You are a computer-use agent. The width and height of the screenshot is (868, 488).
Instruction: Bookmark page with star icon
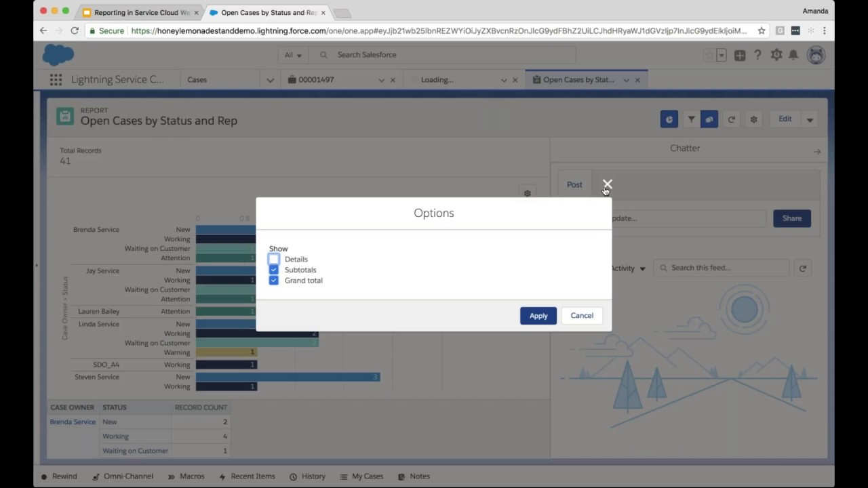tap(762, 30)
